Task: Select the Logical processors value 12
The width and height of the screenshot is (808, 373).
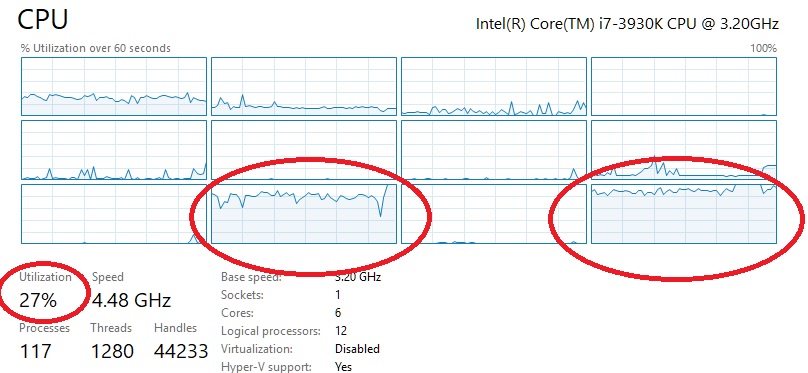Action: (341, 331)
